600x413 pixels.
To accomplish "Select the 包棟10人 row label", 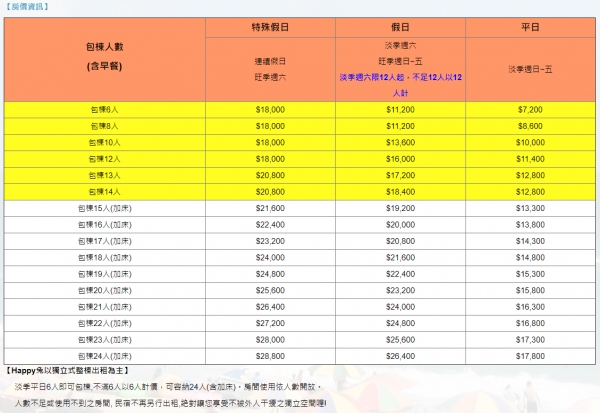I will [105, 141].
